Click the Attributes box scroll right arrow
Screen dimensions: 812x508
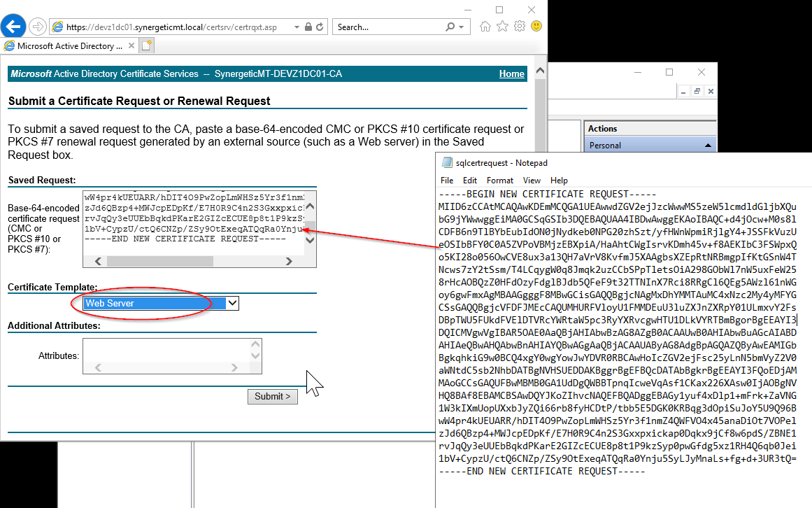[x=234, y=367]
